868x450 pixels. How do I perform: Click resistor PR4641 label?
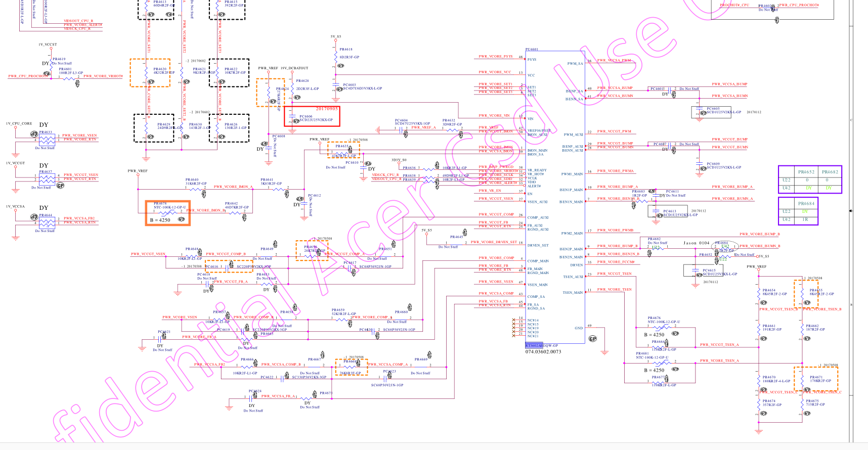(267, 180)
